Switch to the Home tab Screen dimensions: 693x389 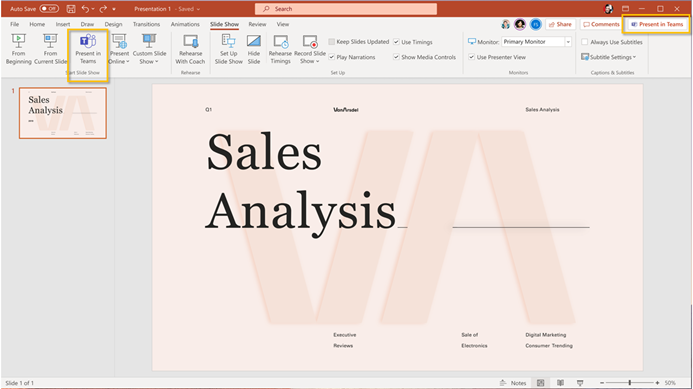pyautogui.click(x=37, y=24)
